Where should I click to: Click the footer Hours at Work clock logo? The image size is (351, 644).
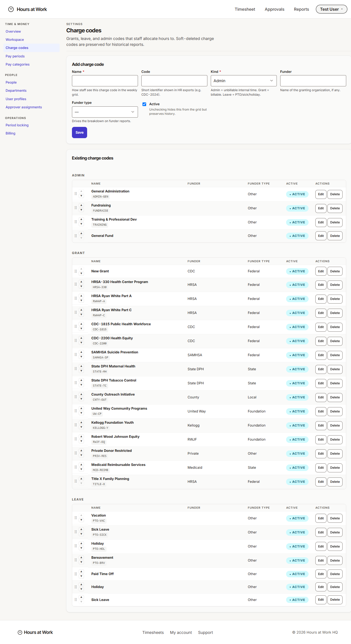(20, 632)
